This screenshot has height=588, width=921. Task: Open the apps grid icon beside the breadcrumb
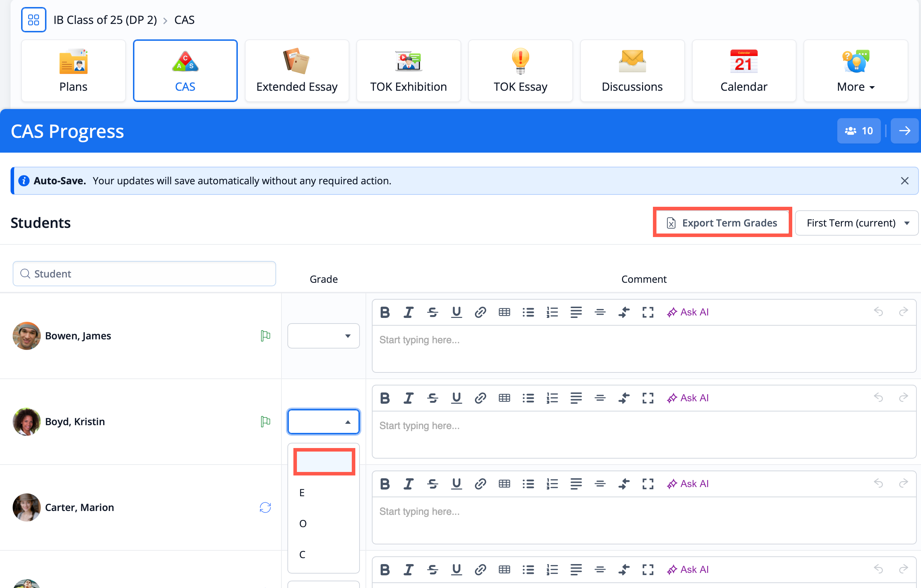click(34, 20)
